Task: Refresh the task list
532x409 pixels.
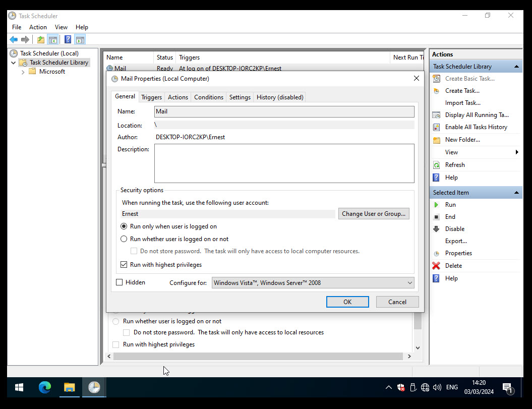Action: [454, 164]
